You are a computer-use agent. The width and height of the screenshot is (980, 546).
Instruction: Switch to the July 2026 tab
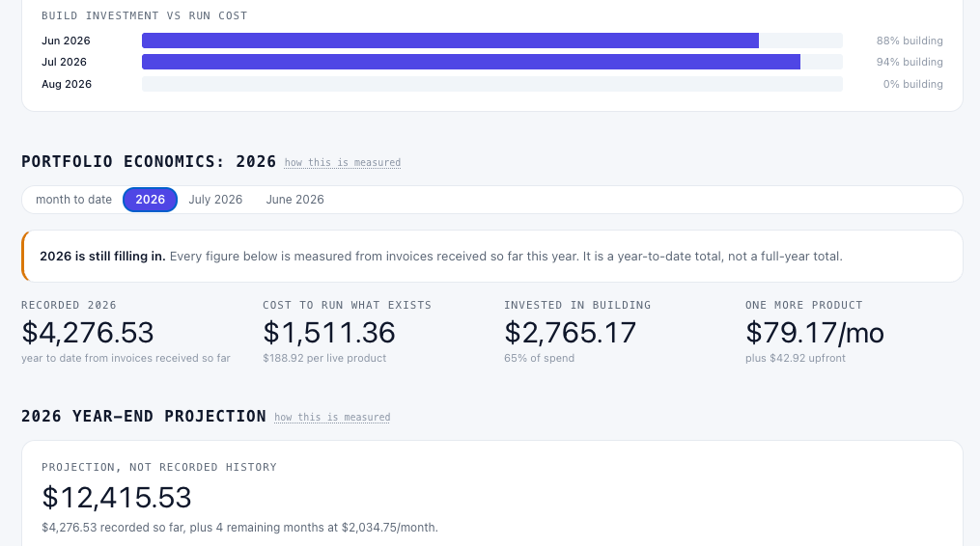pyautogui.click(x=215, y=200)
